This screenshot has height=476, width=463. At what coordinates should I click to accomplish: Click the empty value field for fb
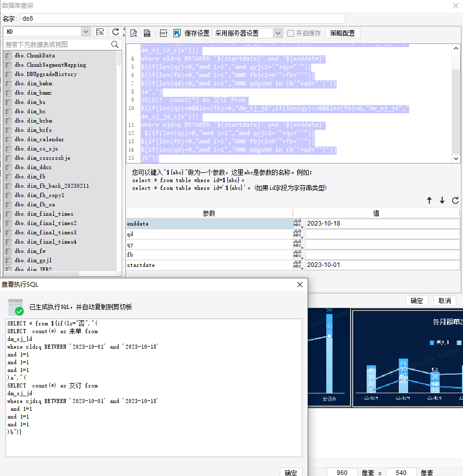pos(382,255)
